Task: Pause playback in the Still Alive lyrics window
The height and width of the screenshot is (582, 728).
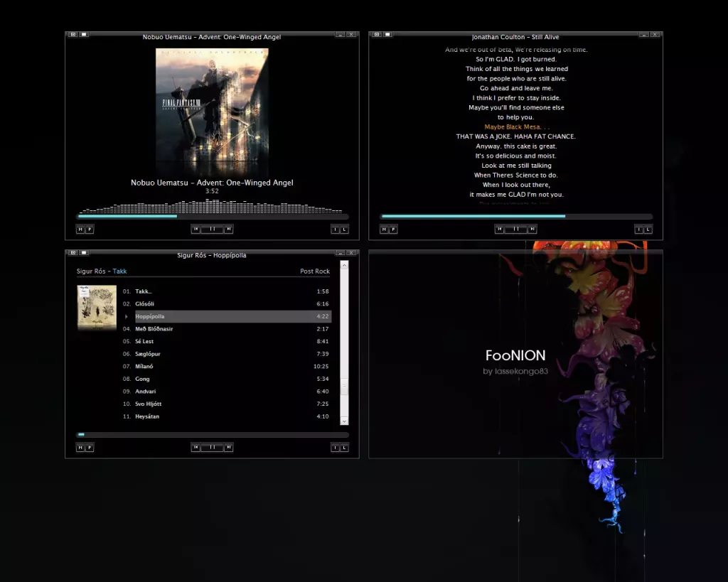Action: coord(515,230)
